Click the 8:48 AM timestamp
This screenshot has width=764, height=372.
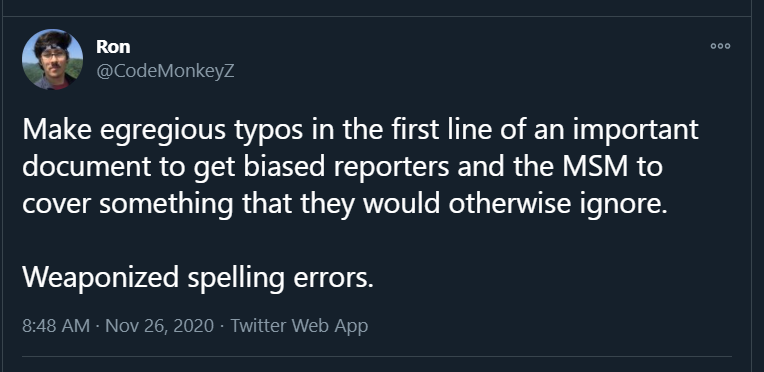tap(56, 326)
